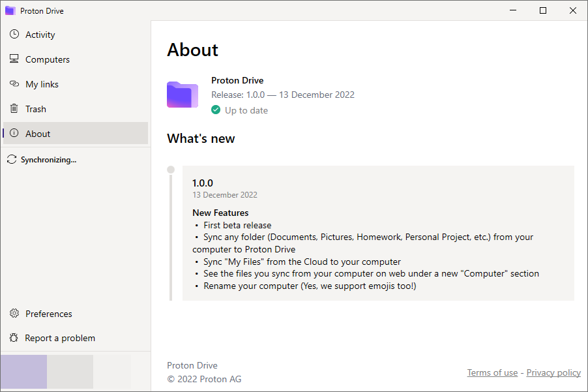Click the Report a problem bug icon
Viewport: 588px width, 392px height.
tap(14, 338)
